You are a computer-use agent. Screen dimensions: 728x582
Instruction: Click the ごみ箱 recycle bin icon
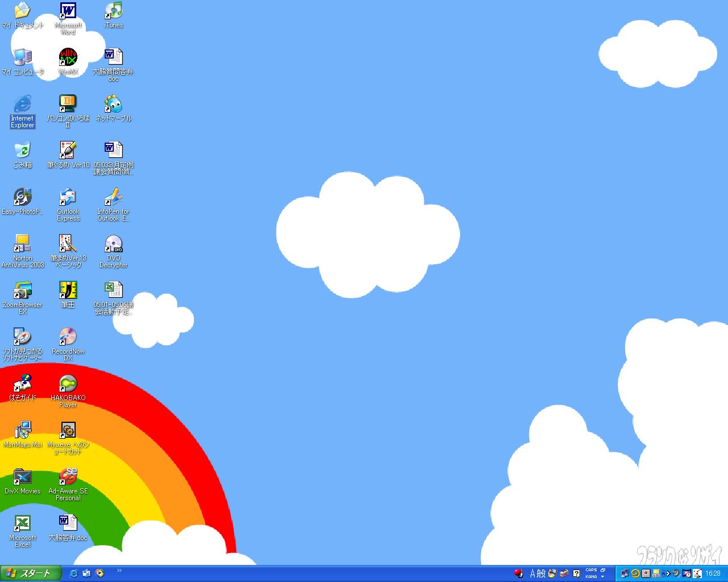point(22,151)
